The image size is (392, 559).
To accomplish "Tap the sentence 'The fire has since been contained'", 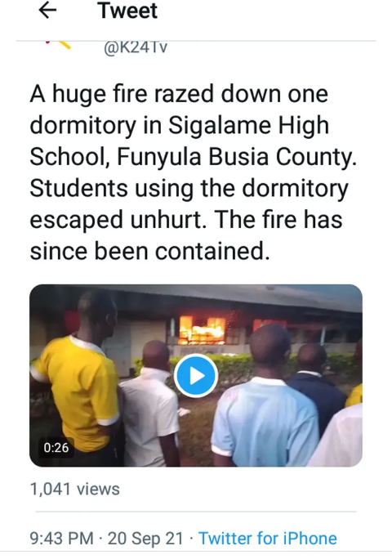I will tap(186, 235).
